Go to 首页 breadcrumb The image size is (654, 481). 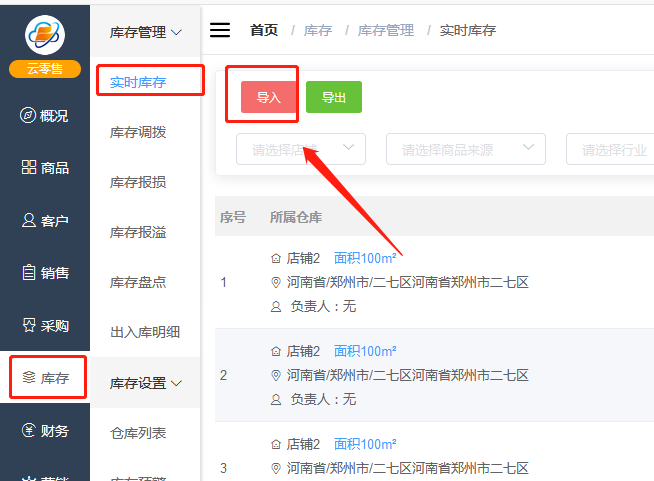pyautogui.click(x=264, y=30)
